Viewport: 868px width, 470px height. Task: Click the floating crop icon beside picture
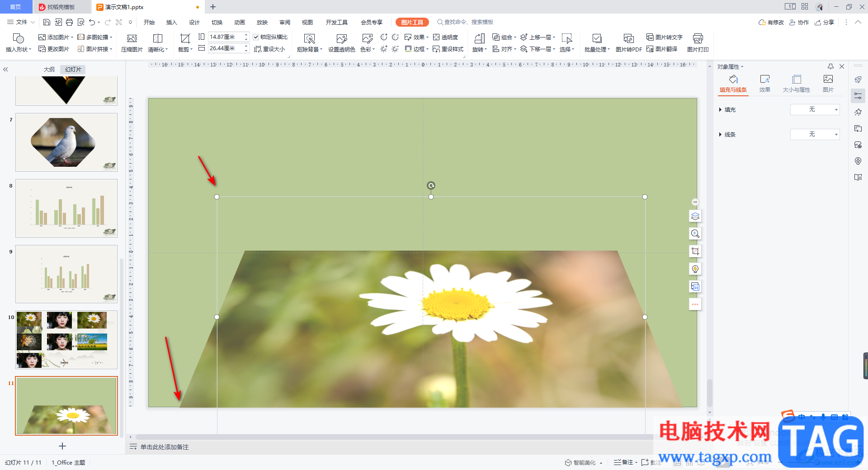[x=695, y=251]
